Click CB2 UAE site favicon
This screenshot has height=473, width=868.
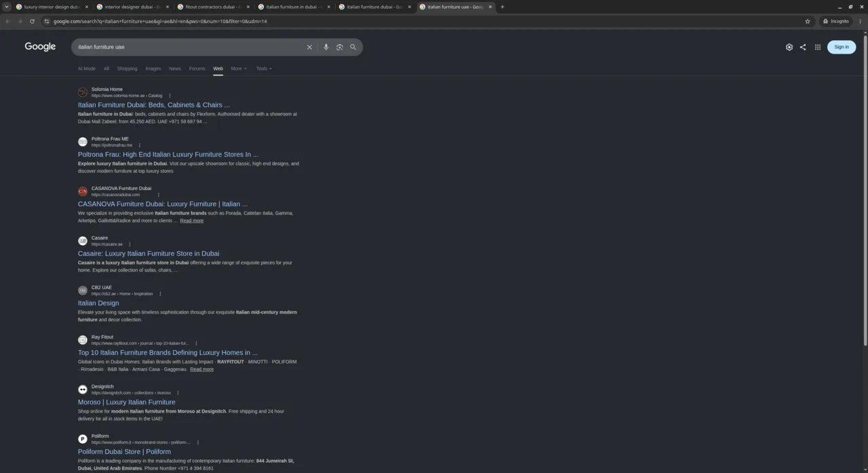[x=83, y=290]
